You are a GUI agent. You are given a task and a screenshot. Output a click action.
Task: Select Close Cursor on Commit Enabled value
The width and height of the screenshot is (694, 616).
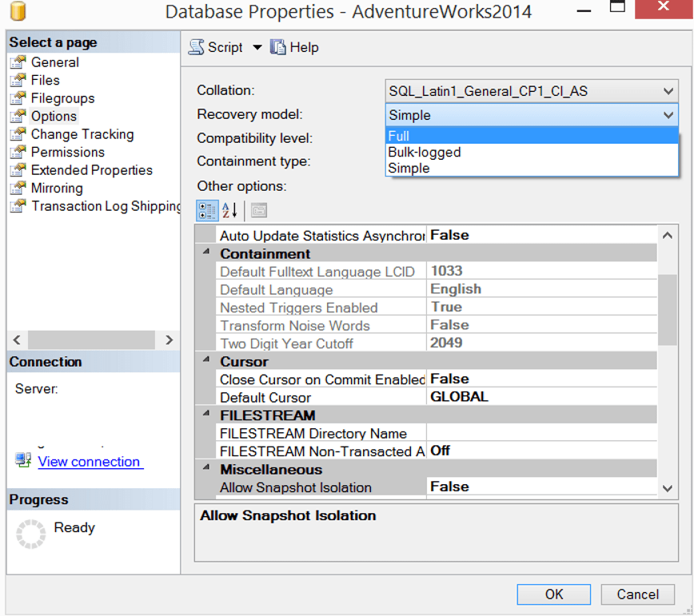click(x=541, y=379)
